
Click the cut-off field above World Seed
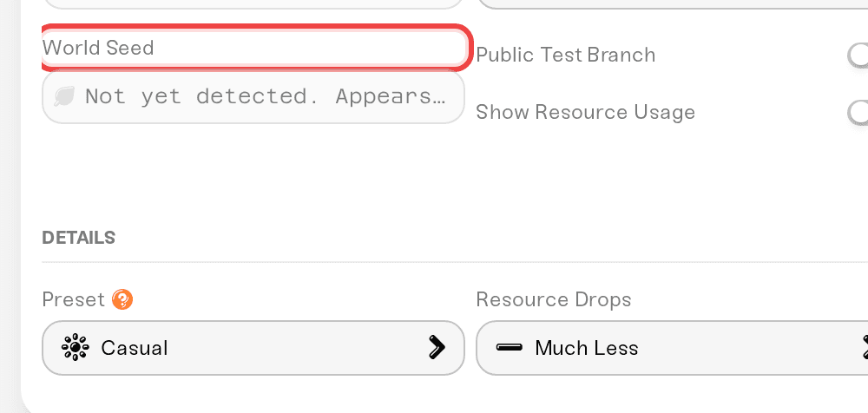(253, 4)
